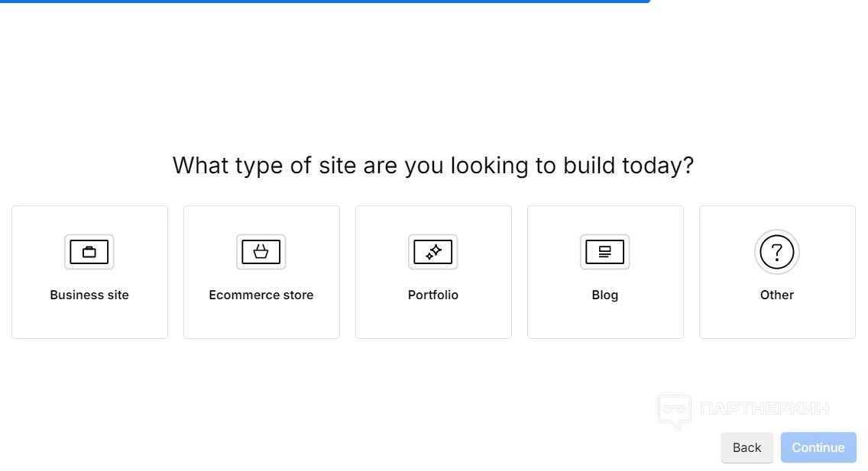Viewport: 868px width, 471px height.
Task: Click the shopping basket Ecommerce icon
Action: 261,252
